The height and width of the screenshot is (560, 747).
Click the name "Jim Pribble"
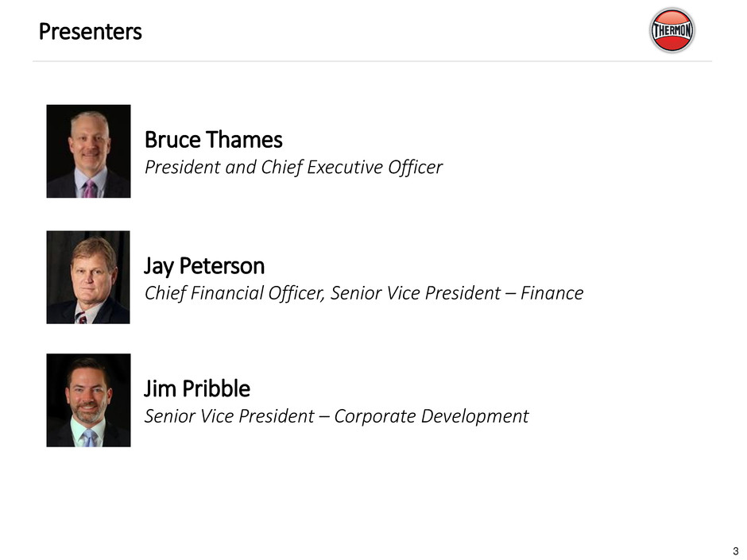(x=197, y=389)
